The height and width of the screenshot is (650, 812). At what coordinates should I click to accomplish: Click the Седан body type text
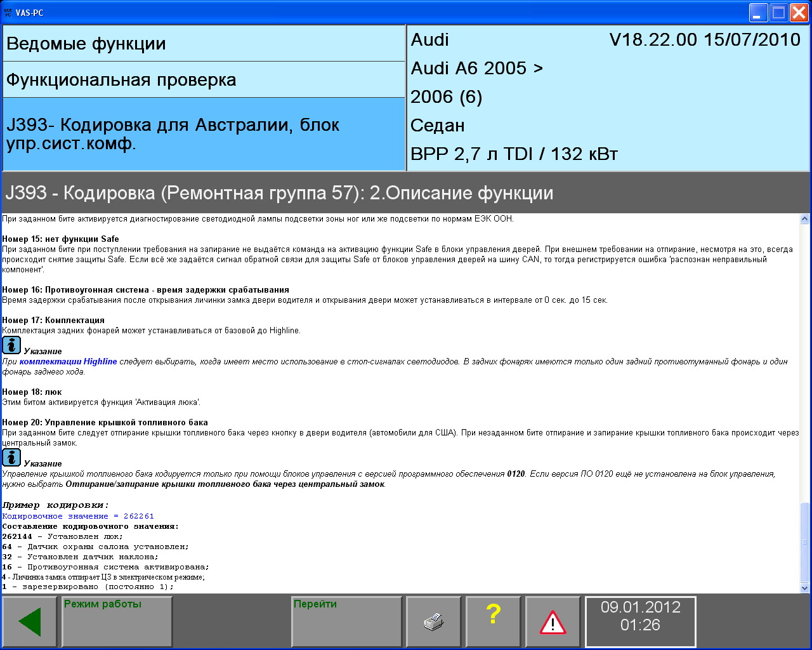[x=438, y=126]
